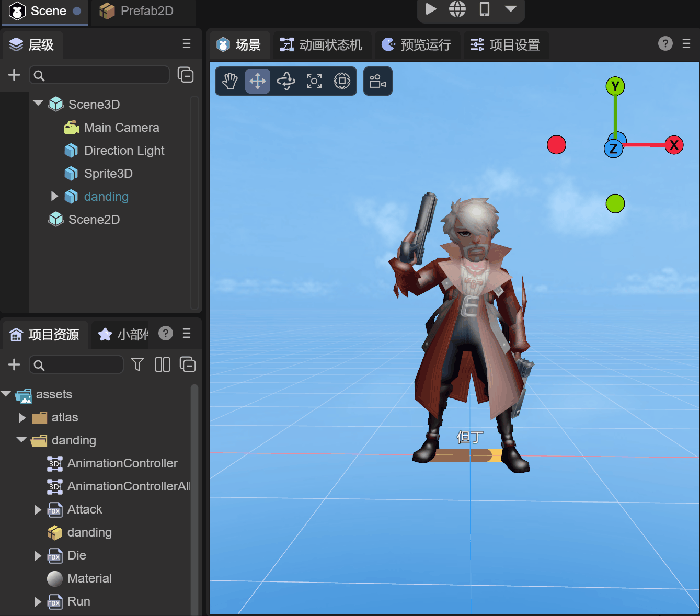Expand the danding node in hierarchy

[54, 197]
